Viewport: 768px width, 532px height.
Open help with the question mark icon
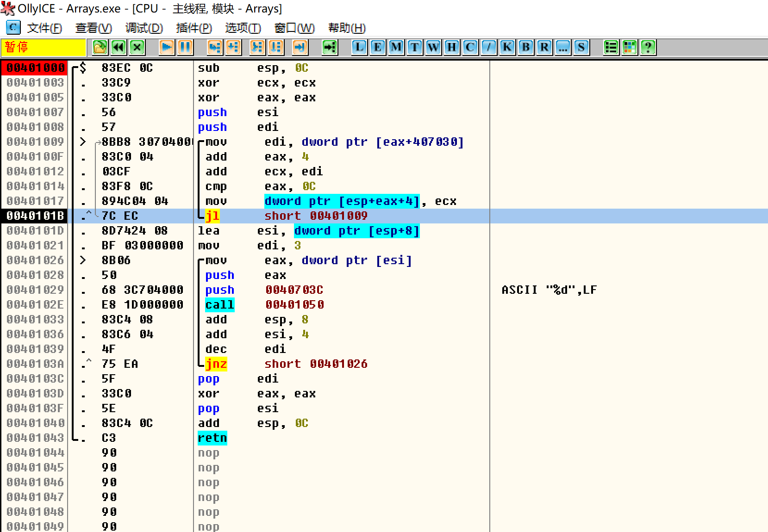point(648,47)
